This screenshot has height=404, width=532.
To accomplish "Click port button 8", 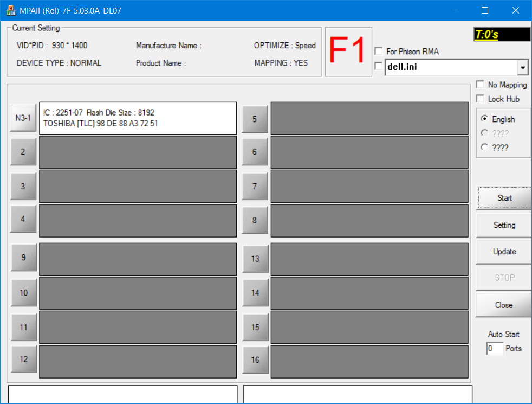I will 255,220.
